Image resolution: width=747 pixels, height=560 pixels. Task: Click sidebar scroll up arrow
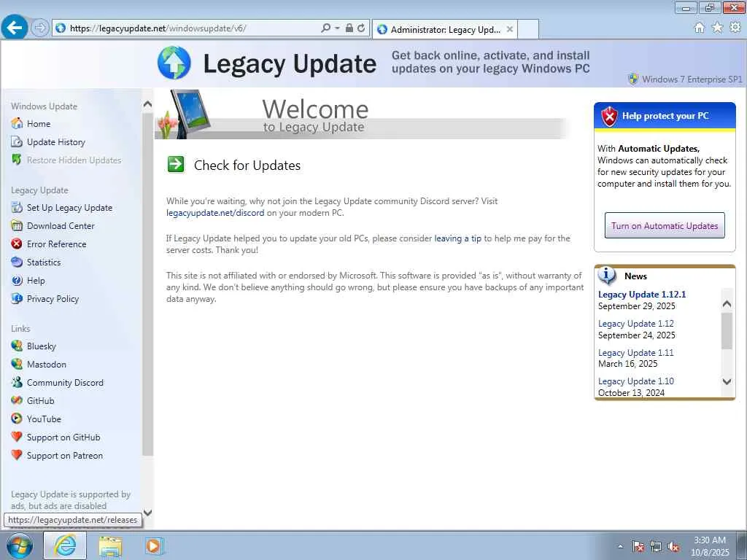tap(147, 104)
